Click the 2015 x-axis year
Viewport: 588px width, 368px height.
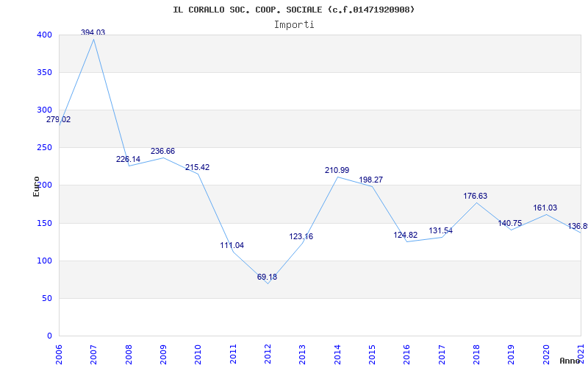(x=373, y=354)
